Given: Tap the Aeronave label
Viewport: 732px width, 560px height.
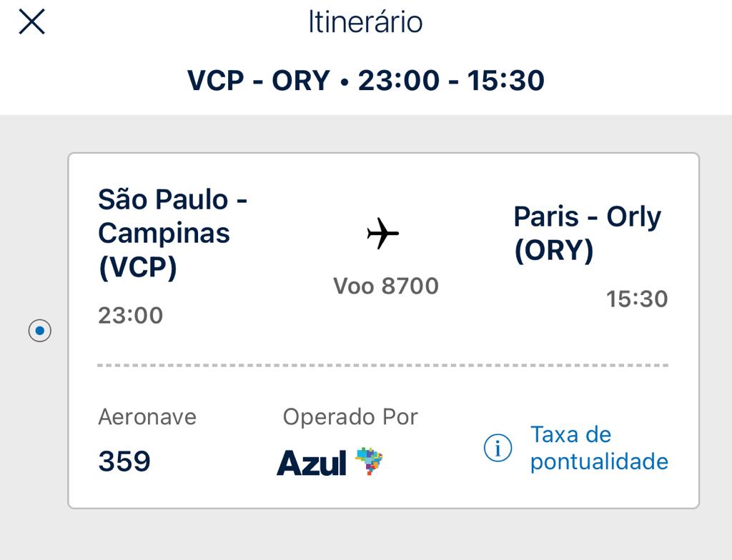Looking at the screenshot, I should [147, 417].
